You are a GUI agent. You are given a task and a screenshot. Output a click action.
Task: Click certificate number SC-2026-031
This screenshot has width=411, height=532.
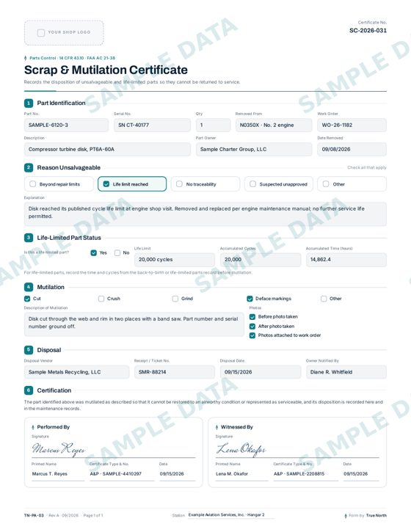click(x=368, y=31)
